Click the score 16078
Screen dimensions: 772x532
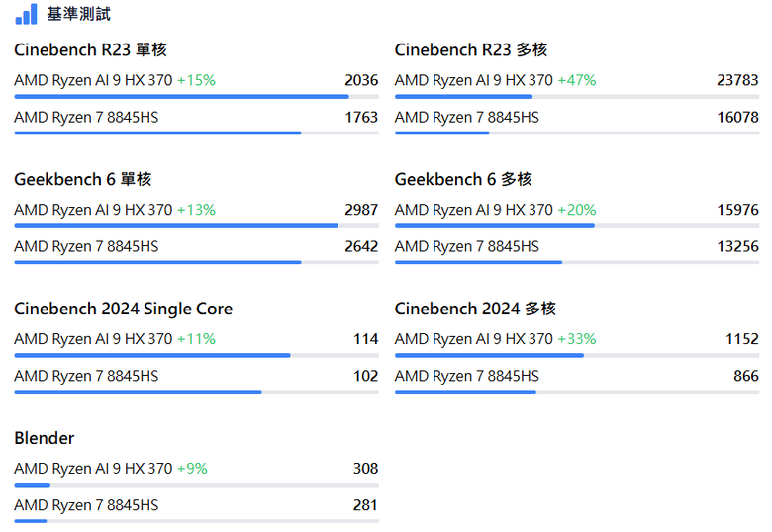pyautogui.click(x=737, y=117)
